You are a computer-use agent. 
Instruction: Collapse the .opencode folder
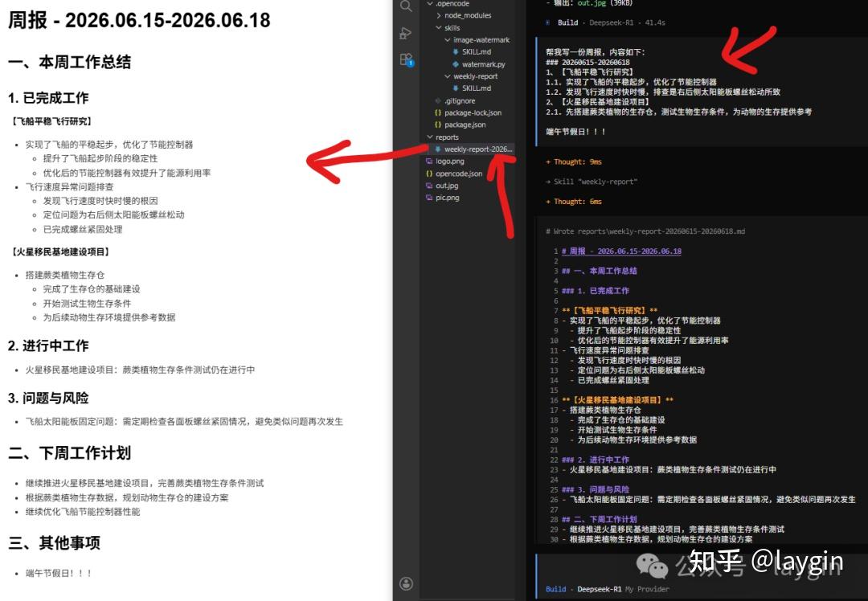coord(429,3)
